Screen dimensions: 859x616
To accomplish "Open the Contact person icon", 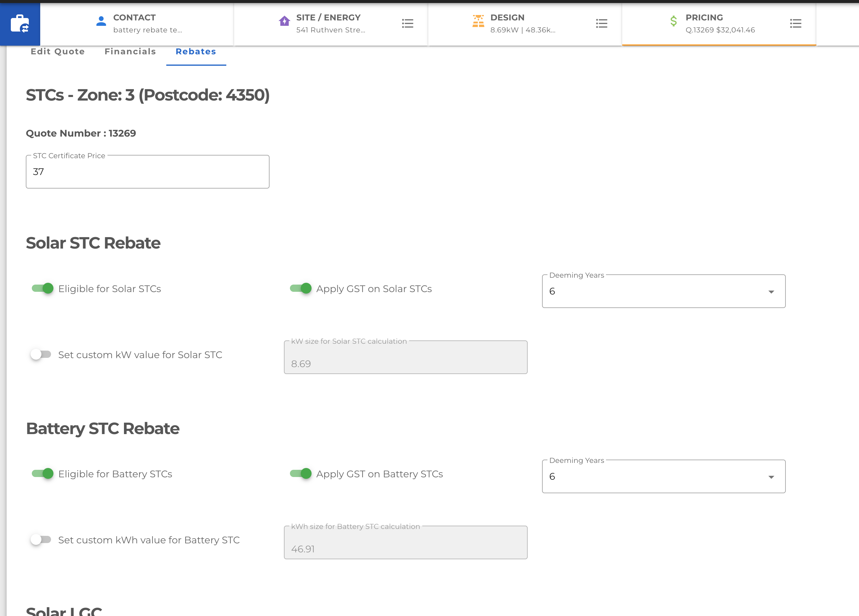I will 101,21.
